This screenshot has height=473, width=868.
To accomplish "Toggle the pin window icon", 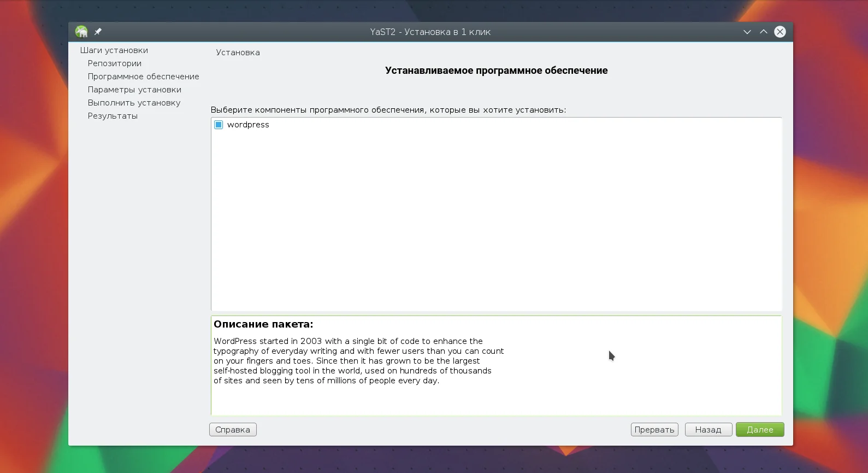I will click(98, 32).
